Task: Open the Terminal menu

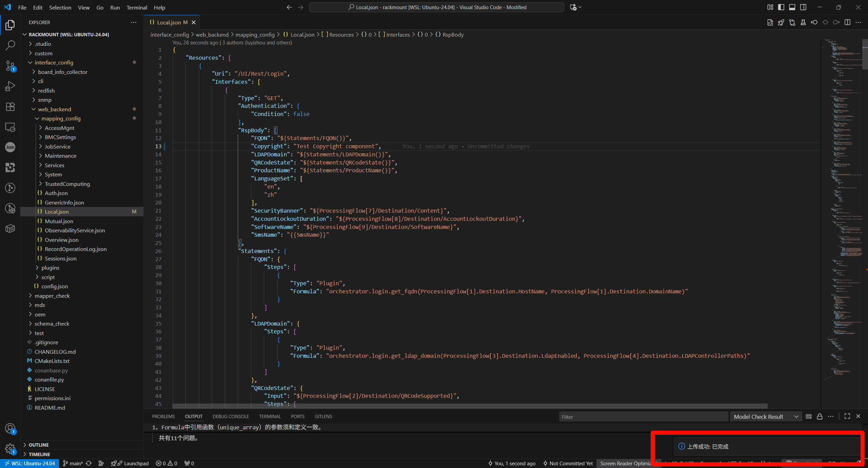Action: click(137, 7)
